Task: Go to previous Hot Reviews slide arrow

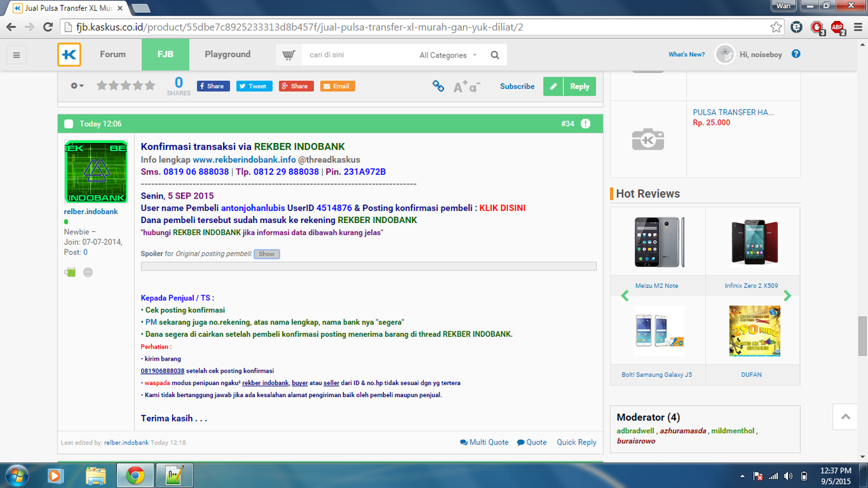Action: coord(625,296)
